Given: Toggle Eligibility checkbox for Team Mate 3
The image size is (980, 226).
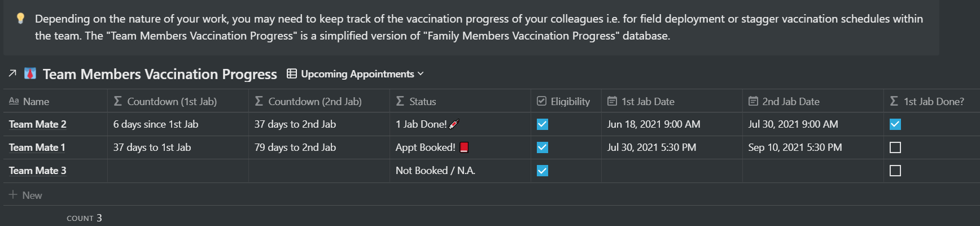Looking at the screenshot, I should pyautogui.click(x=542, y=171).
